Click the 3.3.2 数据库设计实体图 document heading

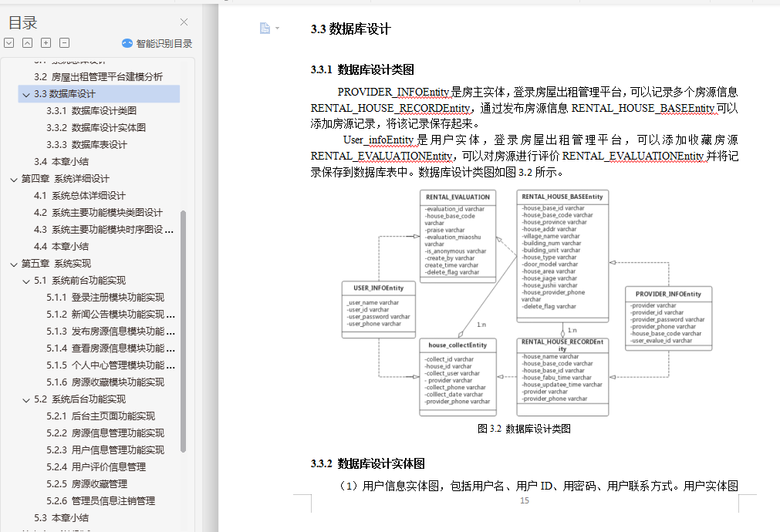[x=367, y=464]
